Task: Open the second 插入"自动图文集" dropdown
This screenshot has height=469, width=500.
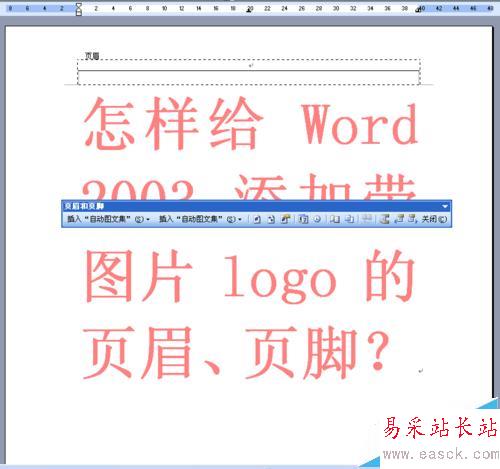Action: [200, 219]
